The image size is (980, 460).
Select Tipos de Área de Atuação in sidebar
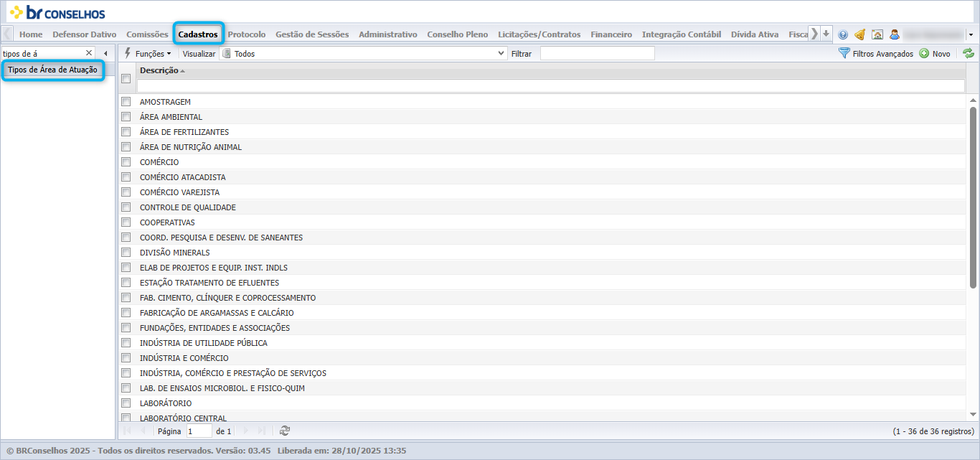[x=52, y=70]
